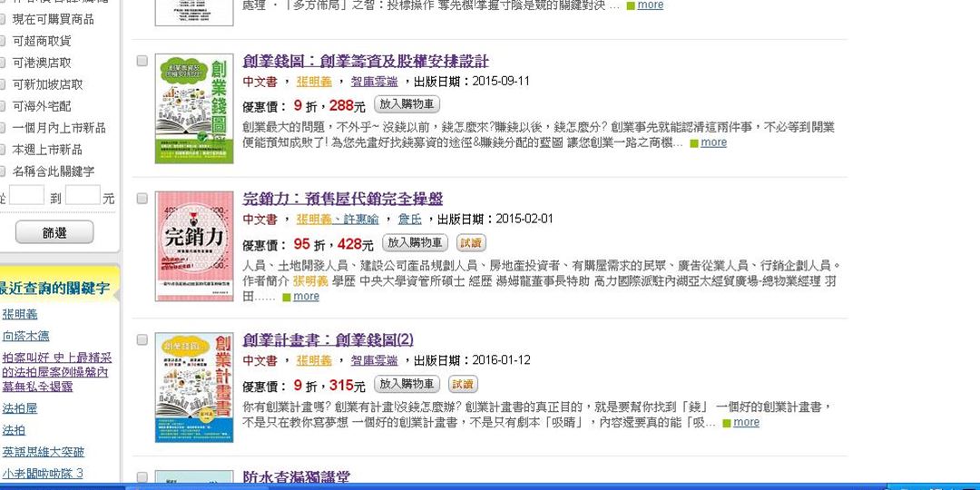Open 創業計畫書：創業錢圖(2) title link
Image resolution: width=980 pixels, height=490 pixels.
coord(328,340)
